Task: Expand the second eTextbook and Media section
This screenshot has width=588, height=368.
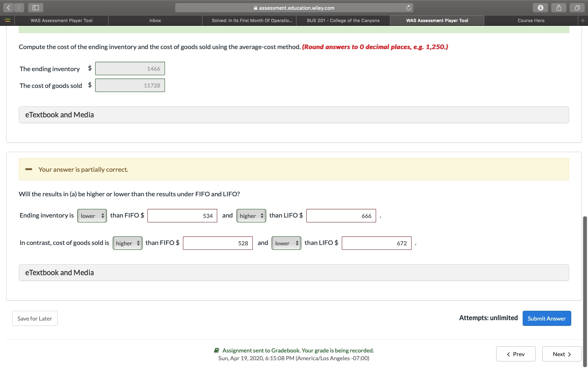Action: coord(294,273)
